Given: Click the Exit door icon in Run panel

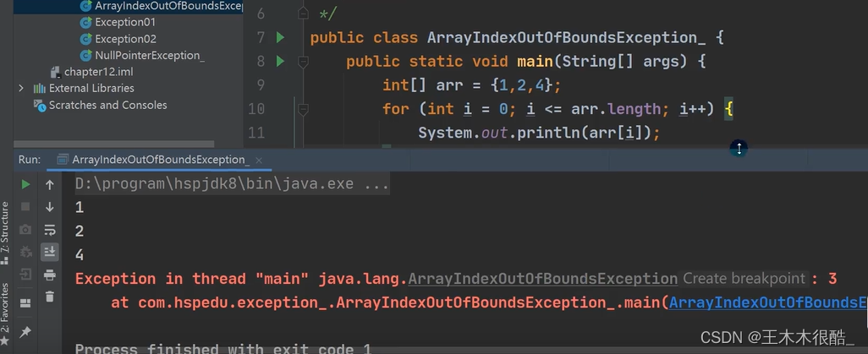Looking at the screenshot, I should point(25,274).
